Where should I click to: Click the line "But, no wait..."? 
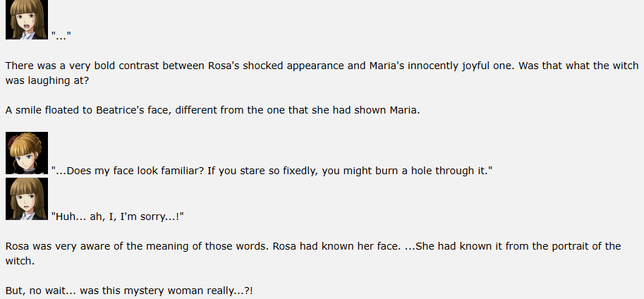129,291
